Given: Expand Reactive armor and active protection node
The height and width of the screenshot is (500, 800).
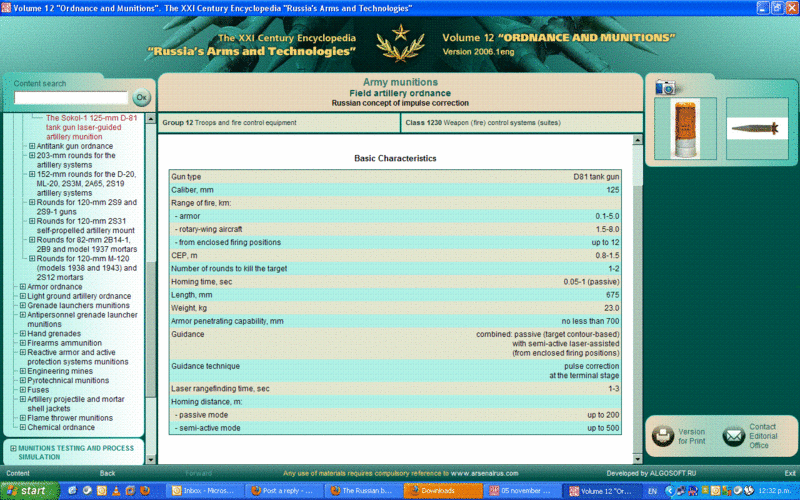Looking at the screenshot, I should 22,352.
